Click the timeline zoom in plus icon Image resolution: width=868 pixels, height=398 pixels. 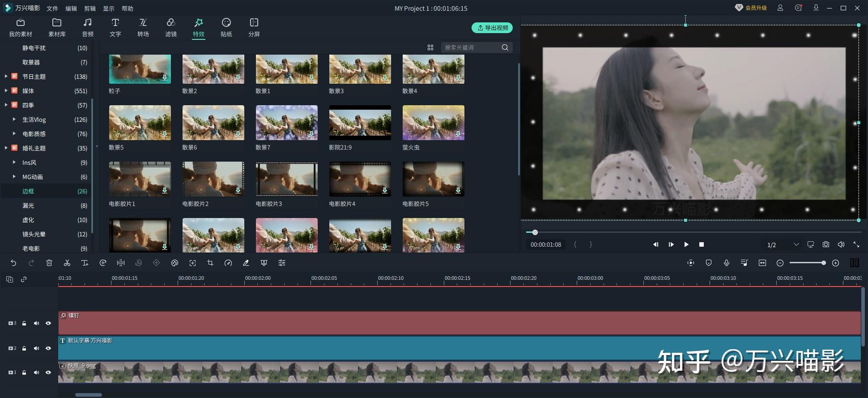[835, 263]
